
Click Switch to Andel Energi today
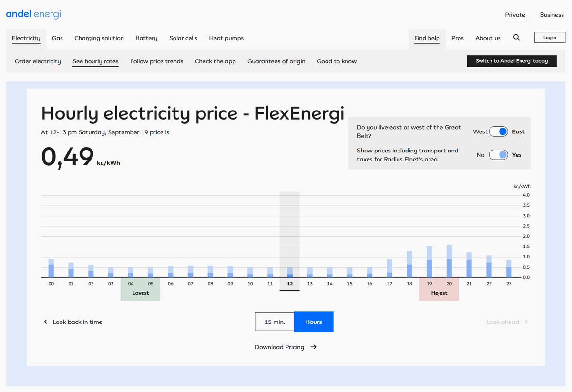coord(511,61)
